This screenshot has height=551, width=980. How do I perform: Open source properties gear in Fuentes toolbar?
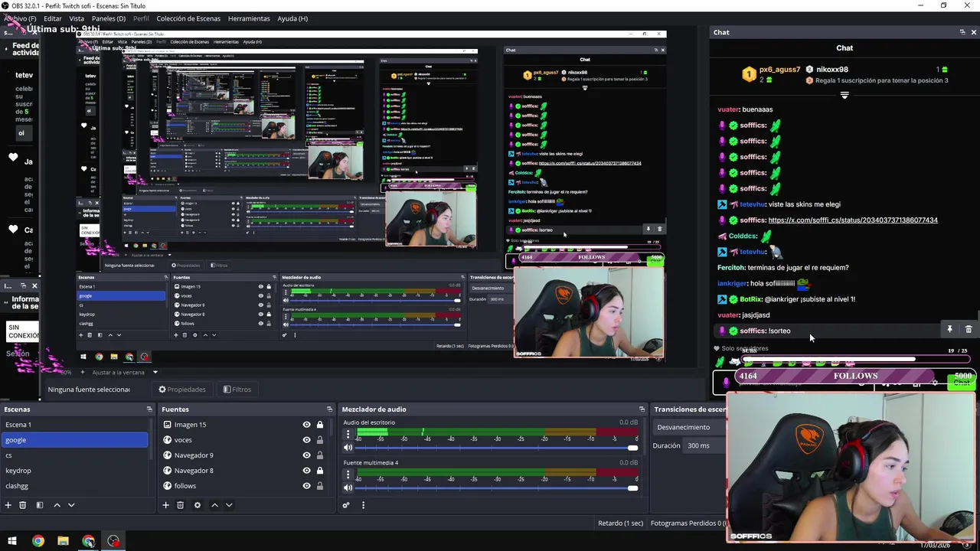[x=197, y=505]
